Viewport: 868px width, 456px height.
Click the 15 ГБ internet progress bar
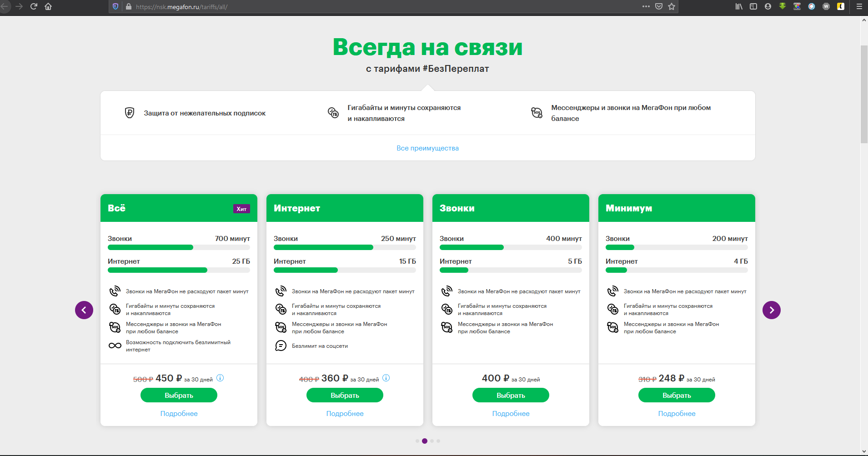[345, 270]
